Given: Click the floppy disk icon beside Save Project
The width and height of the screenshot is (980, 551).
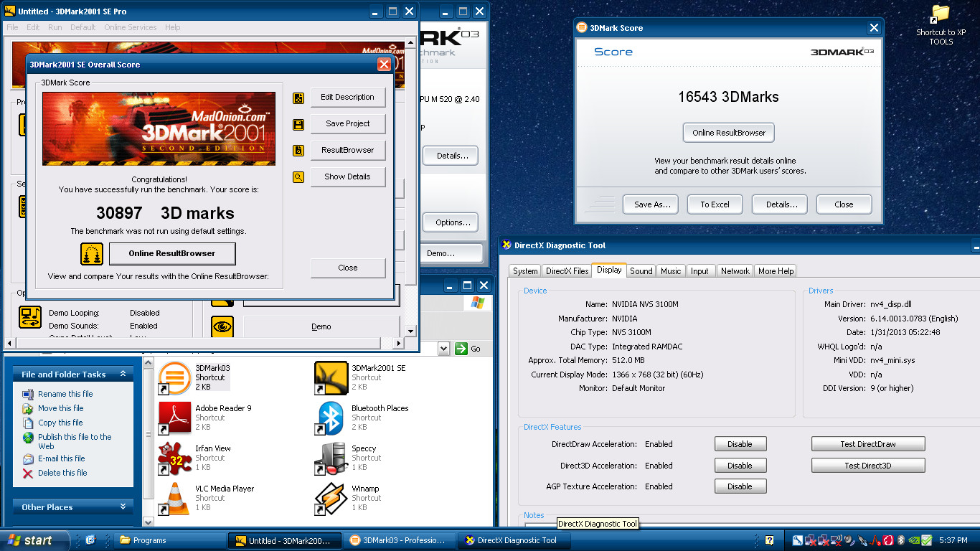Looking at the screenshot, I should 298,124.
